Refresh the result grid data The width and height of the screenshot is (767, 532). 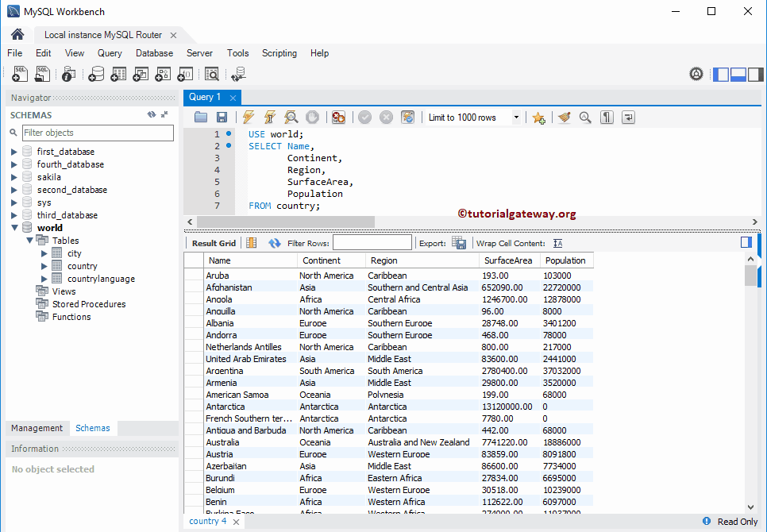tap(275, 243)
